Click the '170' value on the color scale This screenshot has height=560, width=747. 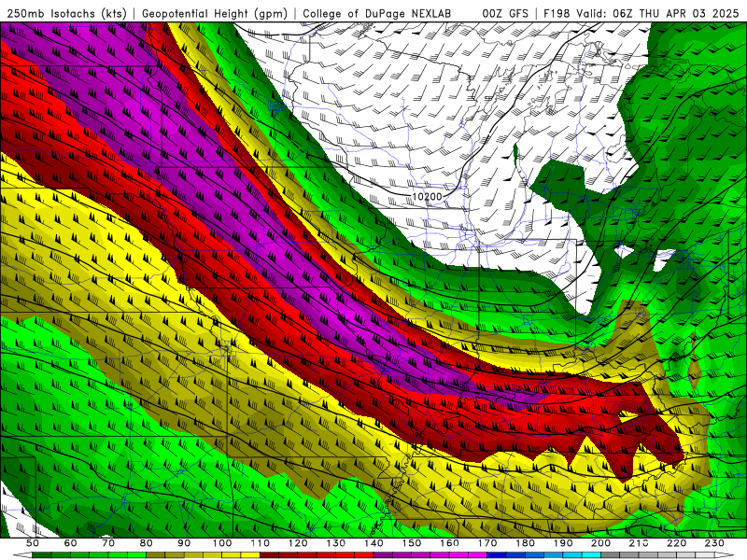(x=486, y=543)
